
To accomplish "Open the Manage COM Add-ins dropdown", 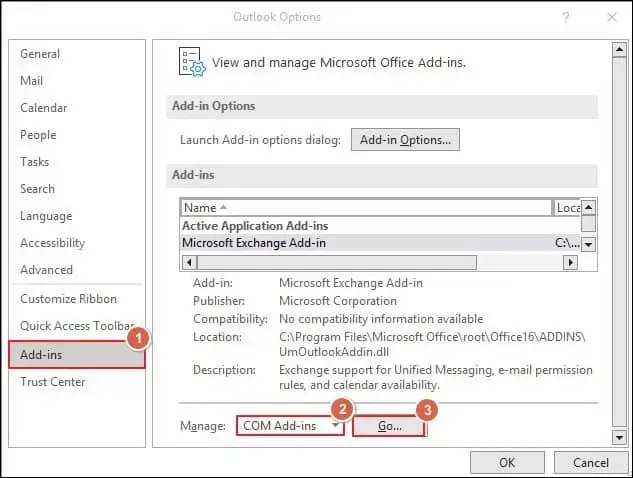I will pyautogui.click(x=290, y=426).
